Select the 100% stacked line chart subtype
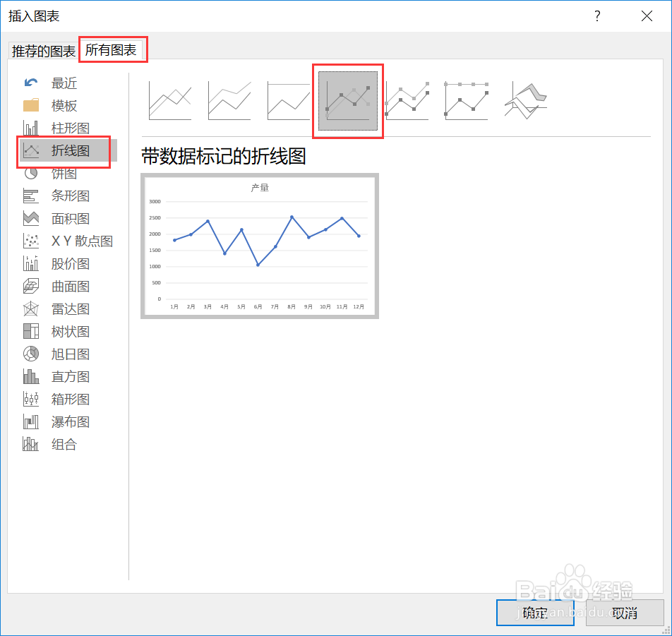 coord(289,101)
